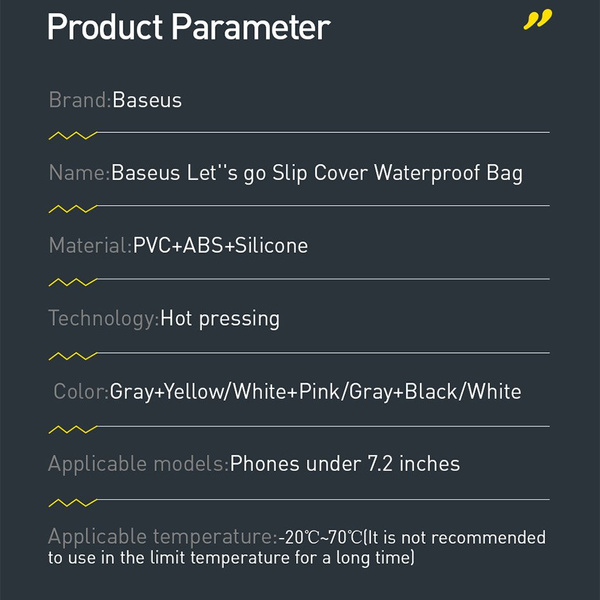Click the yellow zigzag under the Technology row
The height and width of the screenshot is (600, 600).
pos(73,355)
